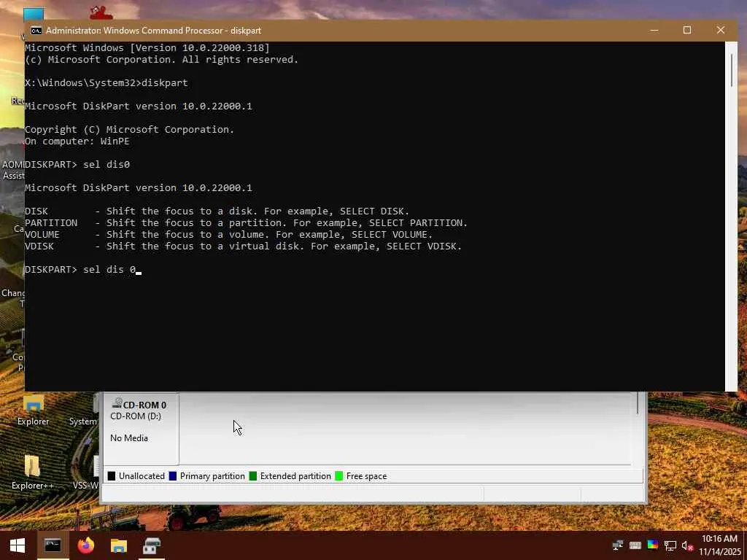Click the 'CD-ROM (D:)' text
747x560 pixels.
tap(135, 416)
